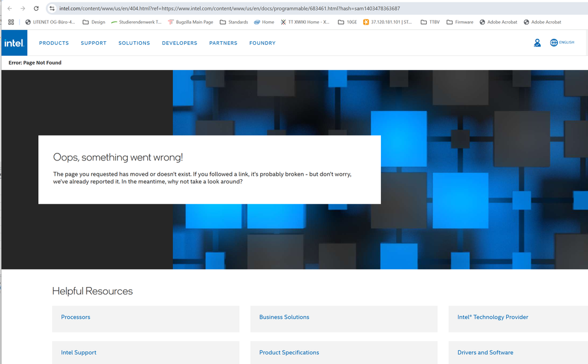Open the SUPPORT menu

click(x=94, y=43)
